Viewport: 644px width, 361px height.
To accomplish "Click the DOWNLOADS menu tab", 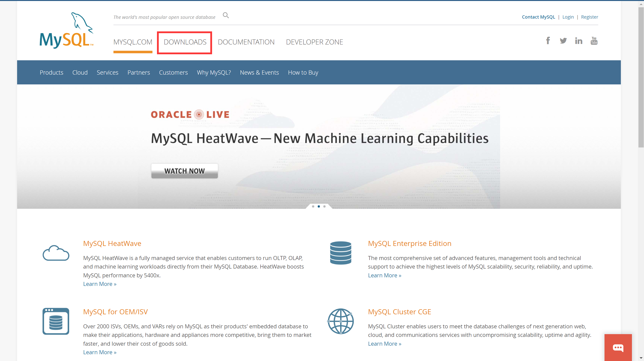I will [x=185, y=42].
